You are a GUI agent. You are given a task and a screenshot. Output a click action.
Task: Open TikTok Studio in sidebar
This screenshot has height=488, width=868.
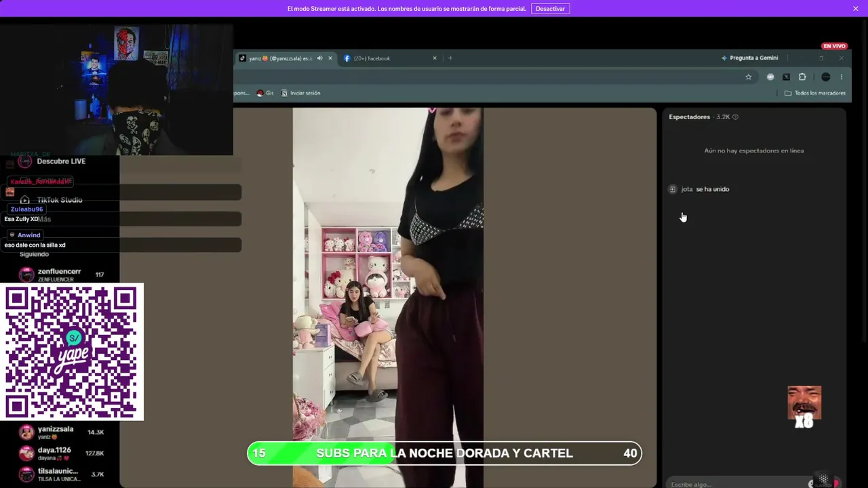click(60, 200)
